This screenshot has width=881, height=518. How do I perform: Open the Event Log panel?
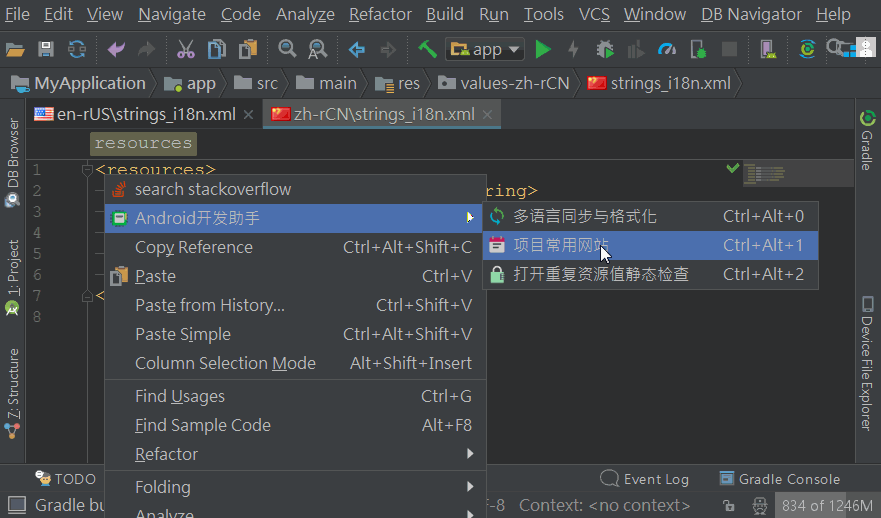coord(644,479)
